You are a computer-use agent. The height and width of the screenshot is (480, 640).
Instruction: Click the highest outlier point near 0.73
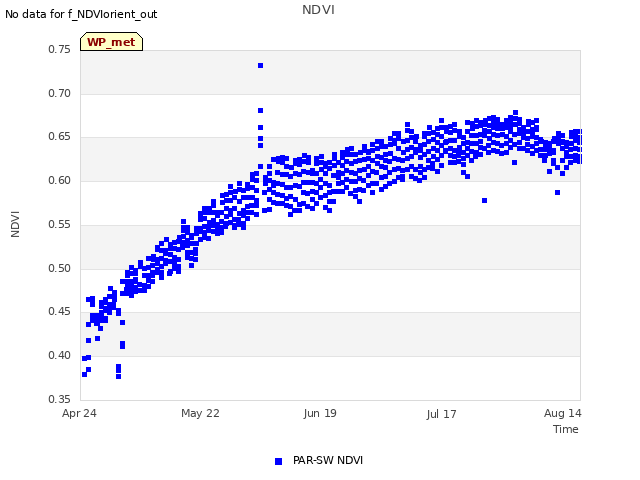260,66
